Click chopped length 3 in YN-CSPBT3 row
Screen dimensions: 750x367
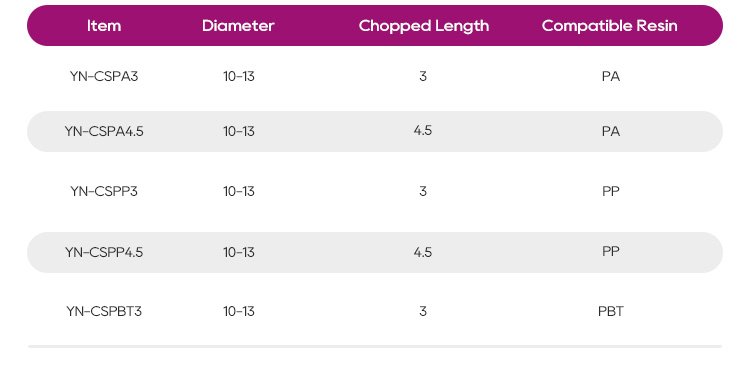click(423, 311)
